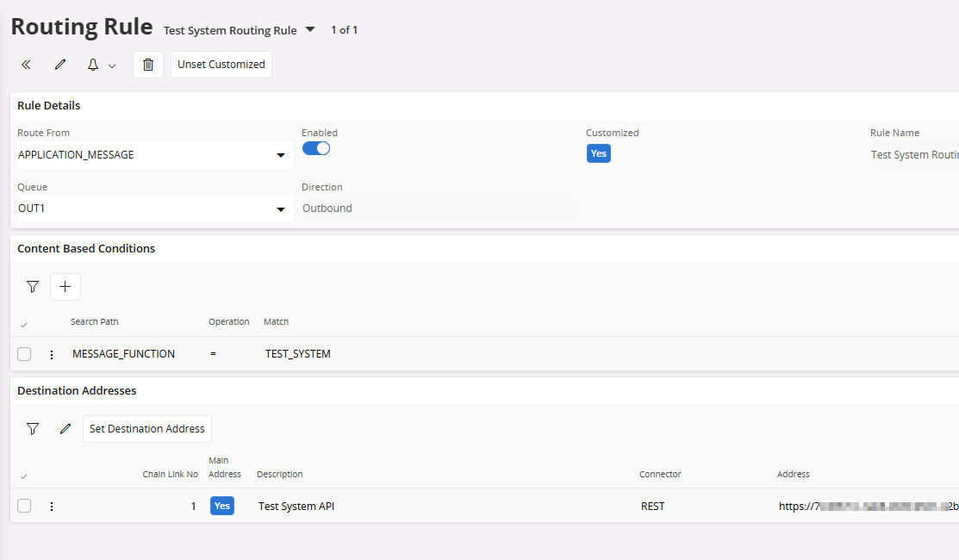Toggle the Enabled switch off

coord(316,148)
